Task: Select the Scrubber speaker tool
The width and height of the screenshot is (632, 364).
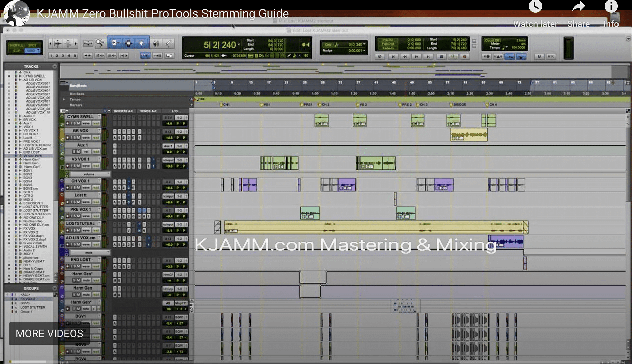Action: tap(156, 43)
